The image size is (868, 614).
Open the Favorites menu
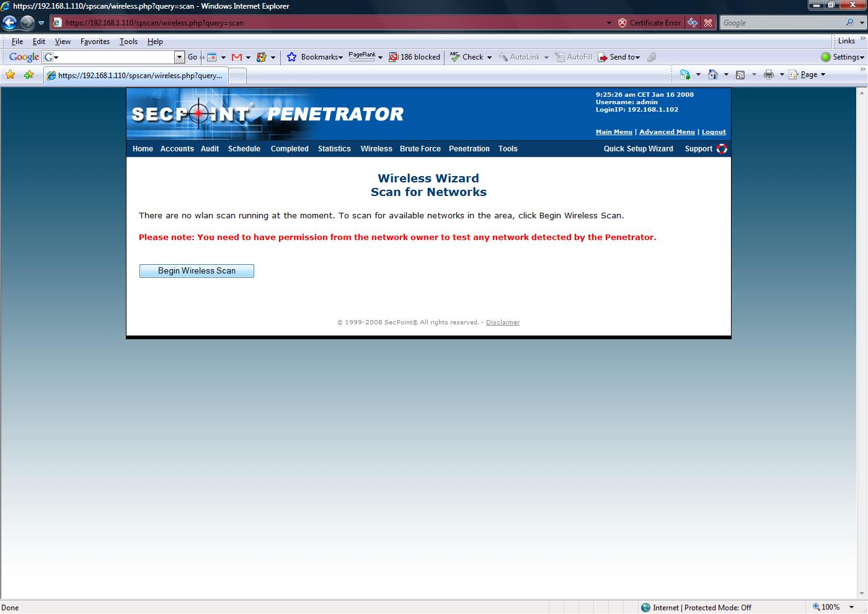pyautogui.click(x=95, y=42)
